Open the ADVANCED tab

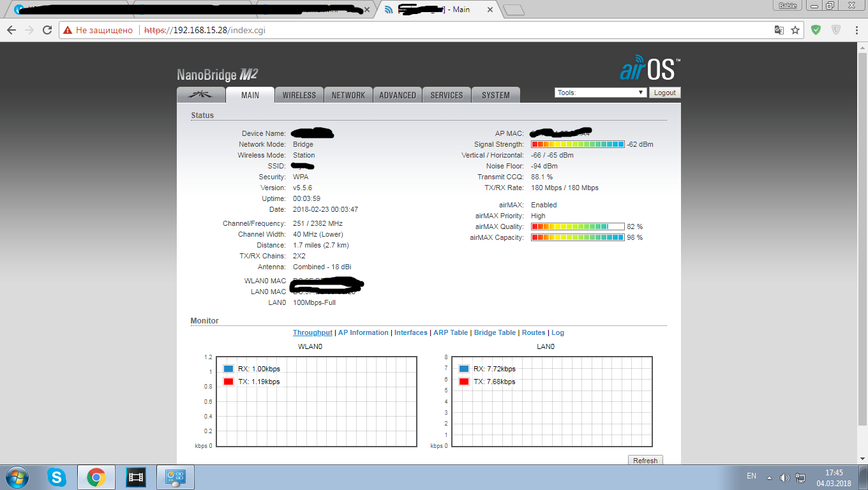click(398, 95)
